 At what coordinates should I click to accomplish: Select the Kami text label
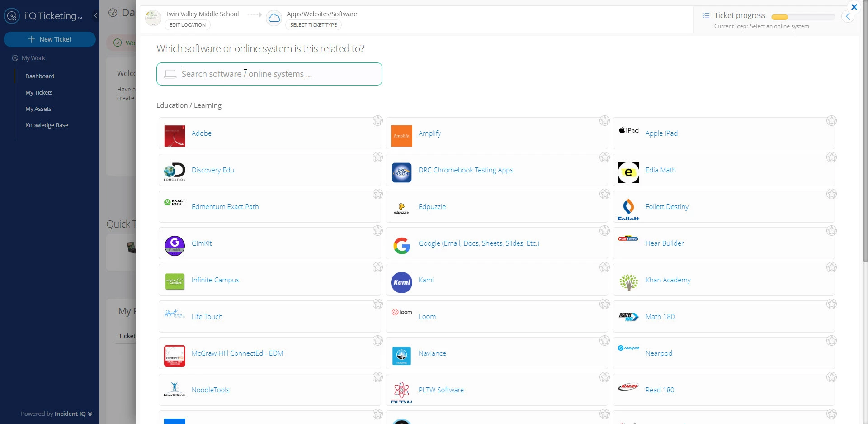(426, 280)
